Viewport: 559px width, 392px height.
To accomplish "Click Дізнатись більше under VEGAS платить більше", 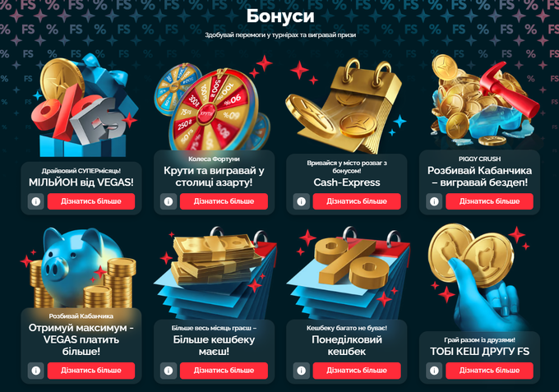I will pyautogui.click(x=91, y=371).
